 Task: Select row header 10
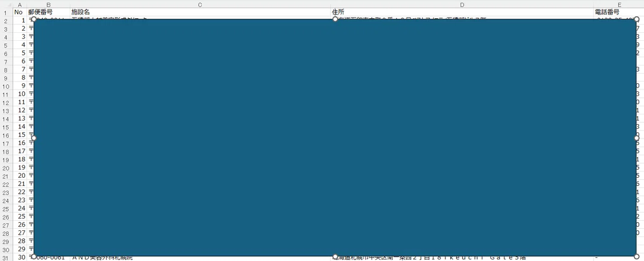click(x=6, y=86)
